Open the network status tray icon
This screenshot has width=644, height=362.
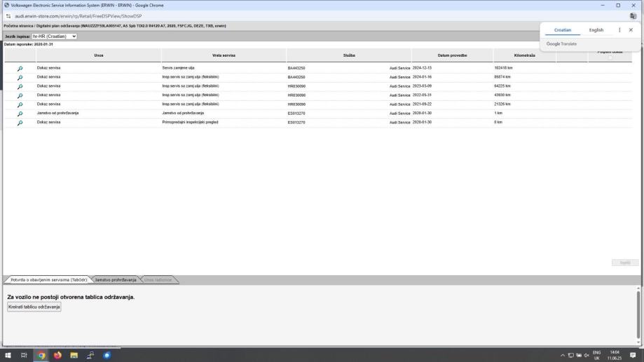point(570,356)
